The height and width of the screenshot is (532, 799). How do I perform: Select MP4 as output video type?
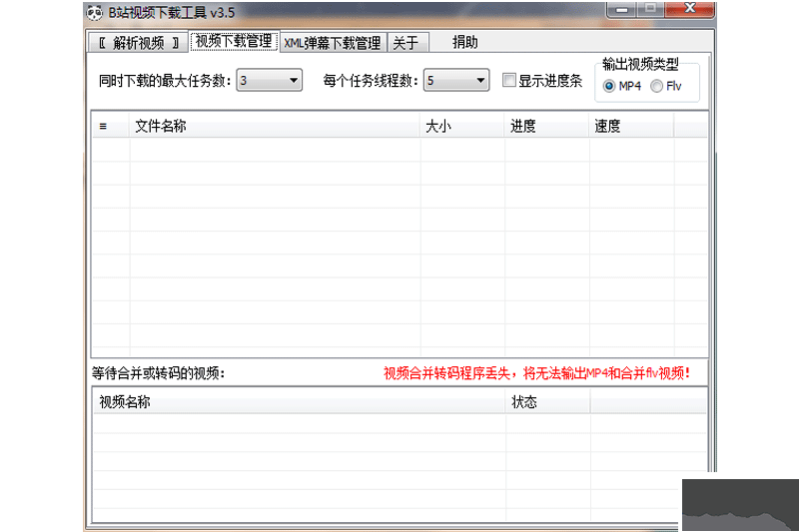coord(610,86)
